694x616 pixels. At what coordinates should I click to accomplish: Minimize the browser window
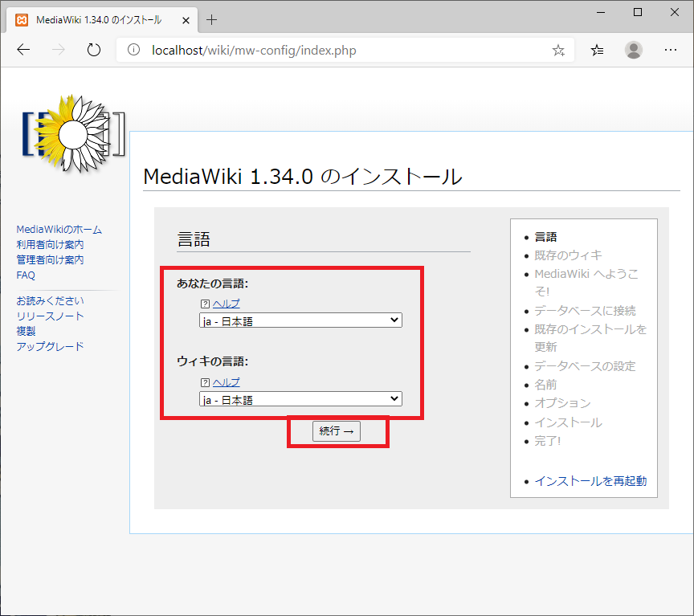[x=601, y=12]
